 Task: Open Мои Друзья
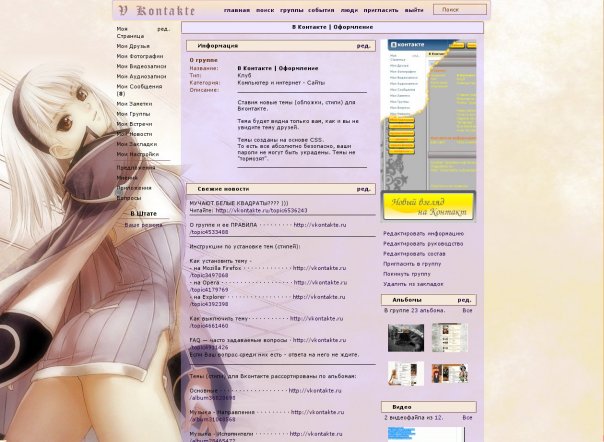point(133,46)
